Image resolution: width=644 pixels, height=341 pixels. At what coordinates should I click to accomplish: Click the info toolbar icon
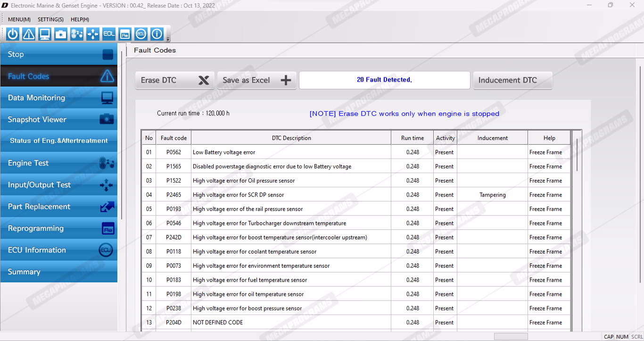(157, 34)
